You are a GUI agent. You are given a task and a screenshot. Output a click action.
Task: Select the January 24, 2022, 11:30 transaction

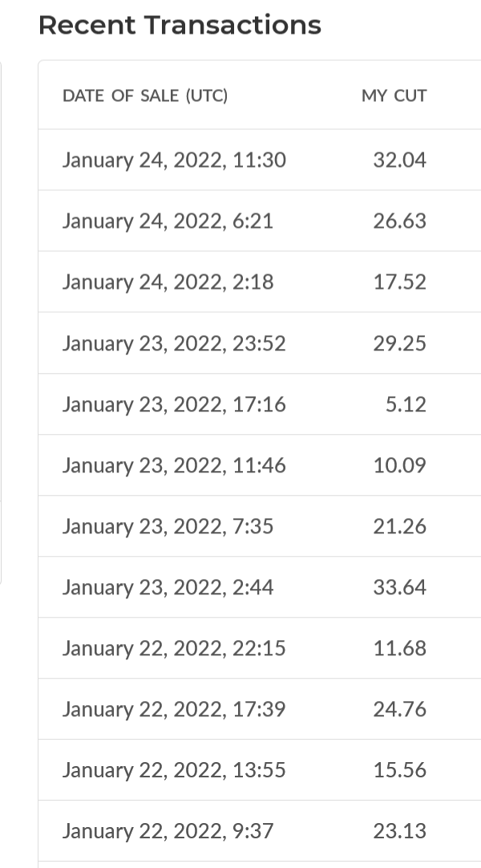coord(260,160)
